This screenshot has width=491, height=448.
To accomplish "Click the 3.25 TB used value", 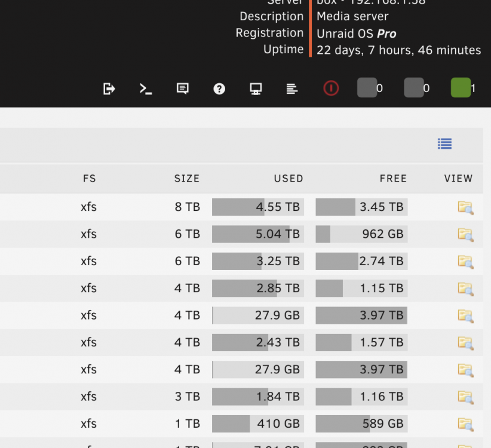I will tap(278, 261).
